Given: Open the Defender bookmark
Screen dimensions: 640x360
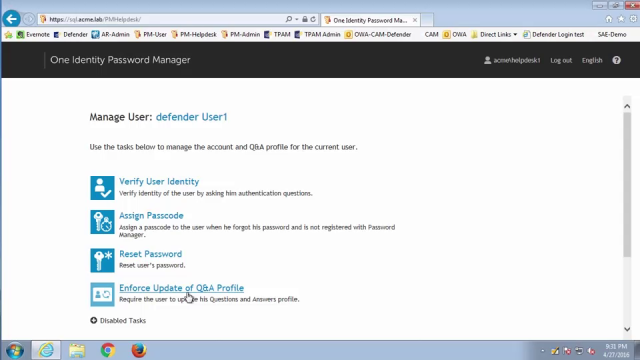Looking at the screenshot, I should 71,35.
